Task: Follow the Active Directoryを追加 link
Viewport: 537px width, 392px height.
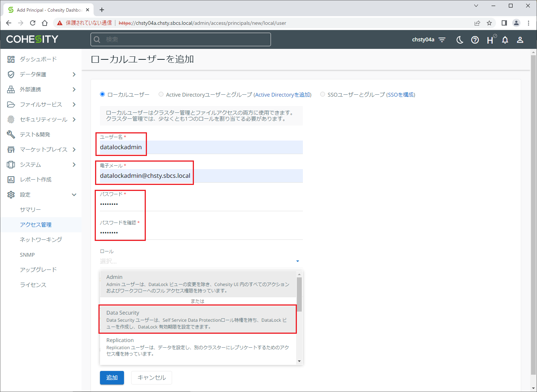Action: [283, 95]
